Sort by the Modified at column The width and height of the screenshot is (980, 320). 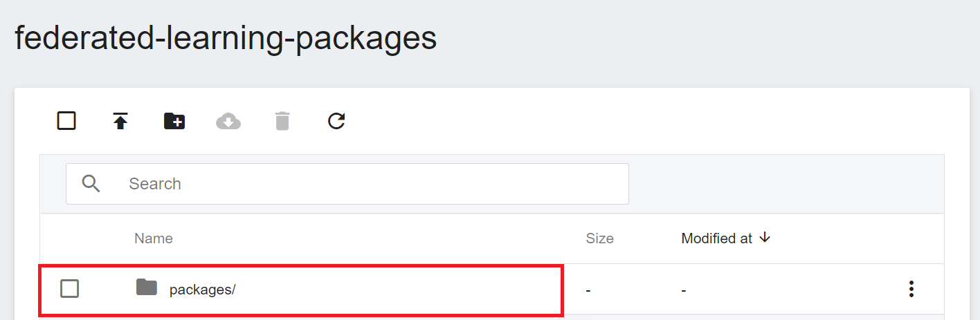[x=717, y=238]
